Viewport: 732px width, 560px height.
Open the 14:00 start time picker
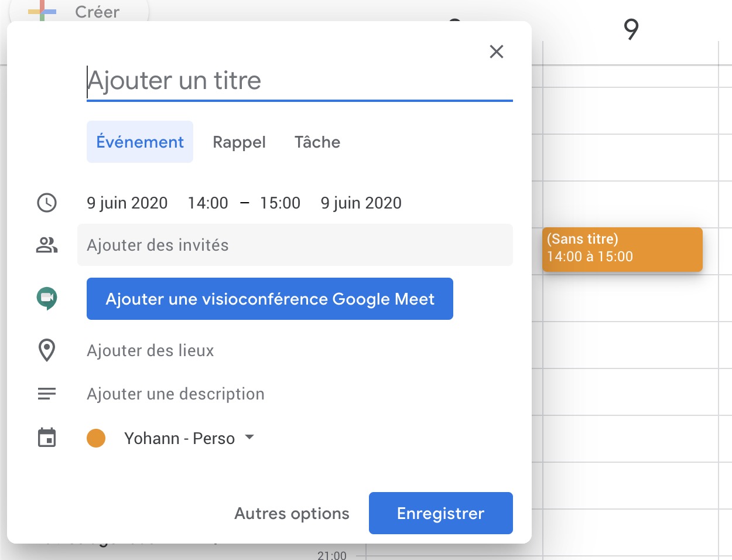[x=208, y=203]
